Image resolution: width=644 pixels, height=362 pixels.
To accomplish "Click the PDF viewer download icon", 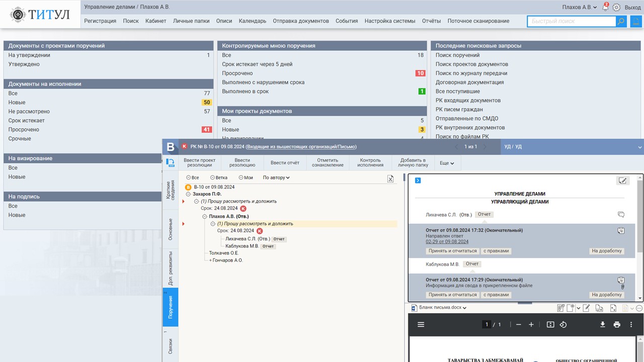I will coord(602,324).
